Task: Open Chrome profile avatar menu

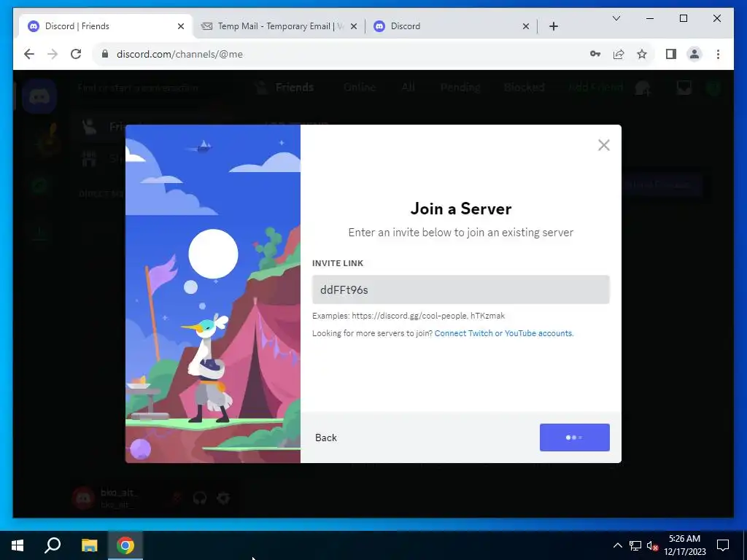Action: [x=694, y=54]
